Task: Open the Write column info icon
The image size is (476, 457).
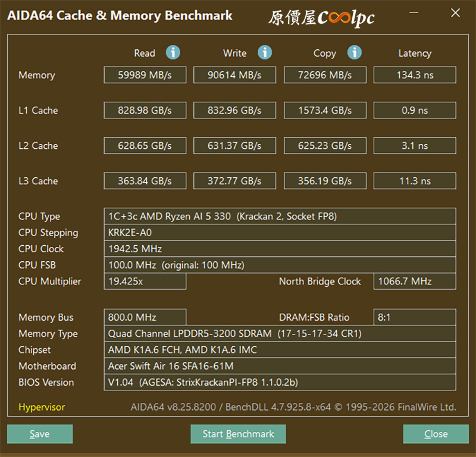Action: click(265, 52)
